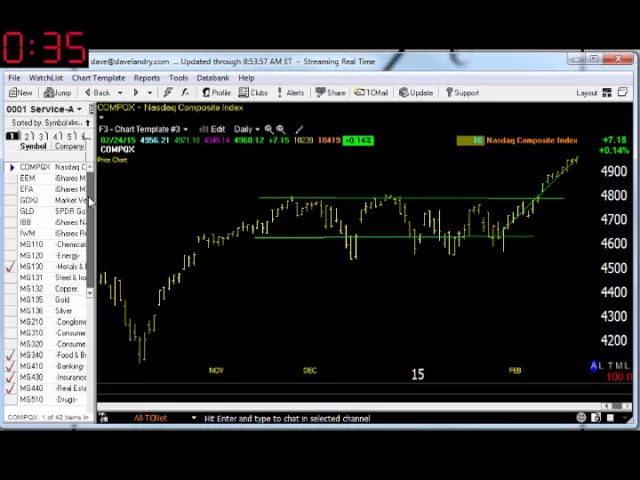Open Alerts from the toolbar
The image size is (640, 480).
pos(291,93)
